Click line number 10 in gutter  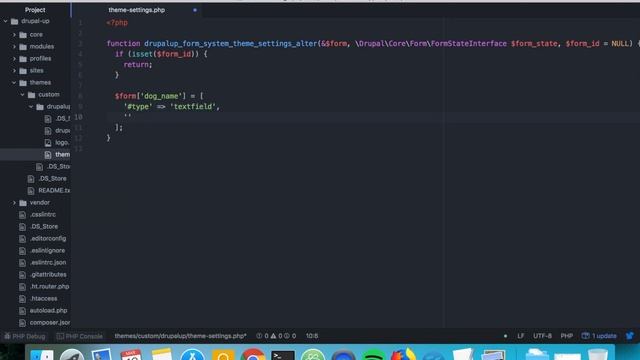[x=78, y=117]
